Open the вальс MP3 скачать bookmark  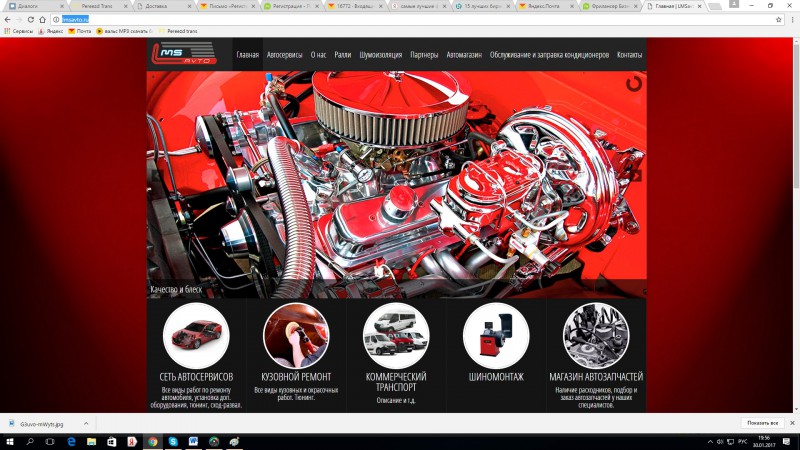point(125,31)
